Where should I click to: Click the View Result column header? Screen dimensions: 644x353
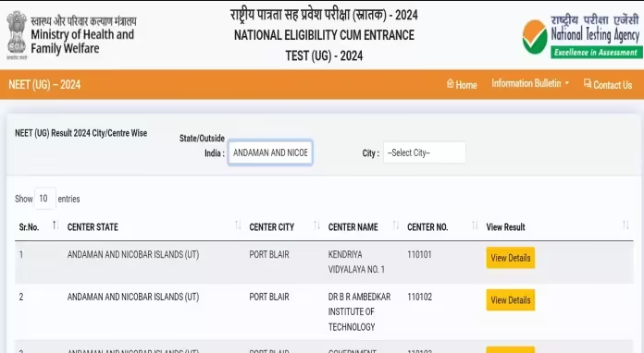[505, 227]
